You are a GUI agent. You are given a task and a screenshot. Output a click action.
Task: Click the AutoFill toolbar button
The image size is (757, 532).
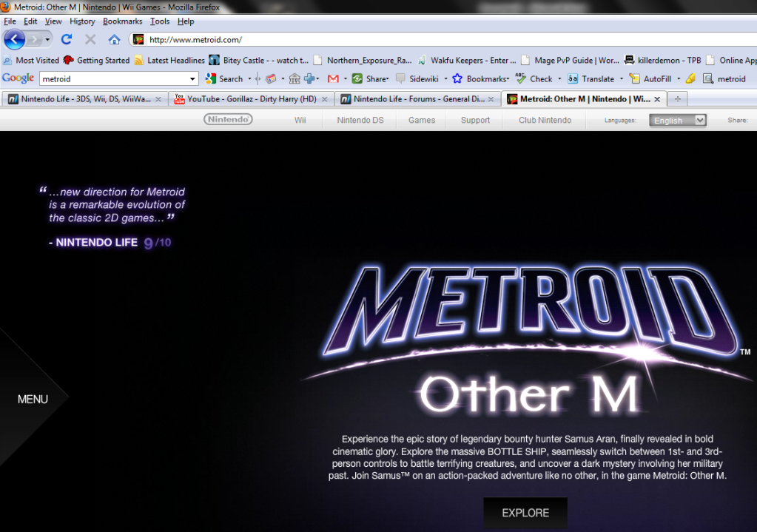pos(651,78)
